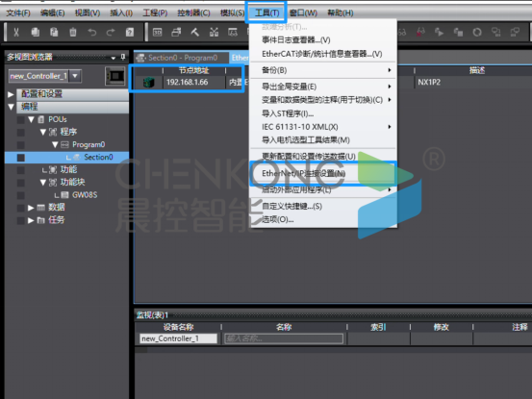532x399 pixels.
Task: Switch to Section0 - Program0 tab
Action: 182,58
